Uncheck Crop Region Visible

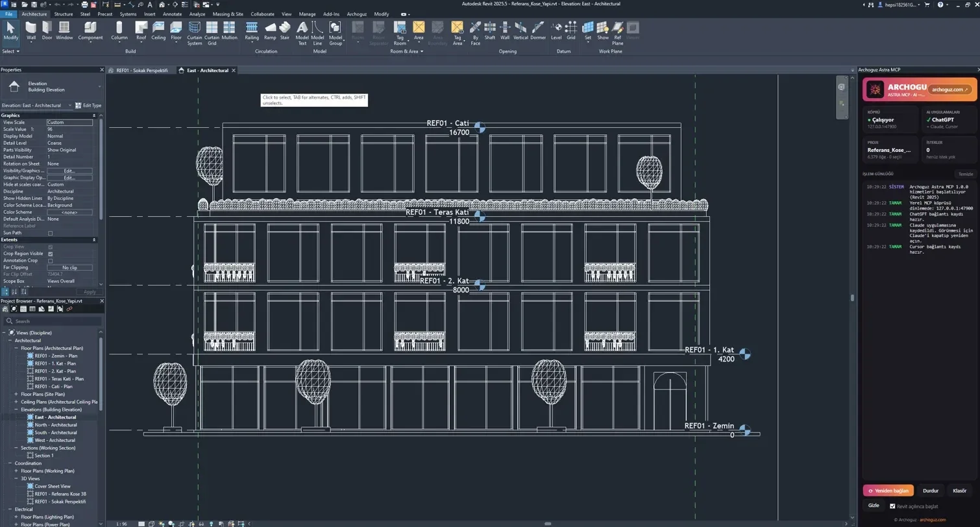tap(51, 254)
